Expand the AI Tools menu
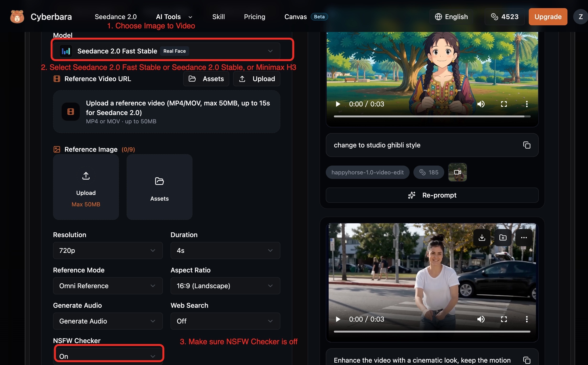588x365 pixels. (x=174, y=17)
